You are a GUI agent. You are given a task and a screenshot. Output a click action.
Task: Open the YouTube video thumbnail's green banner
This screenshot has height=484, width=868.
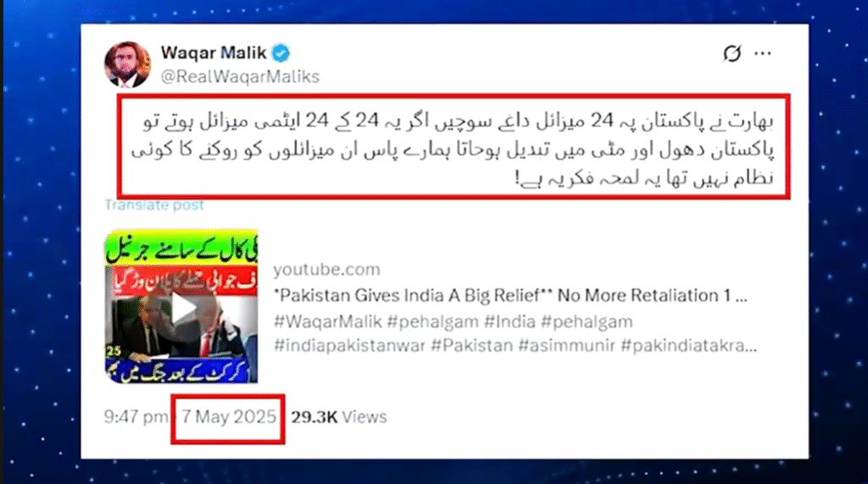click(x=181, y=247)
